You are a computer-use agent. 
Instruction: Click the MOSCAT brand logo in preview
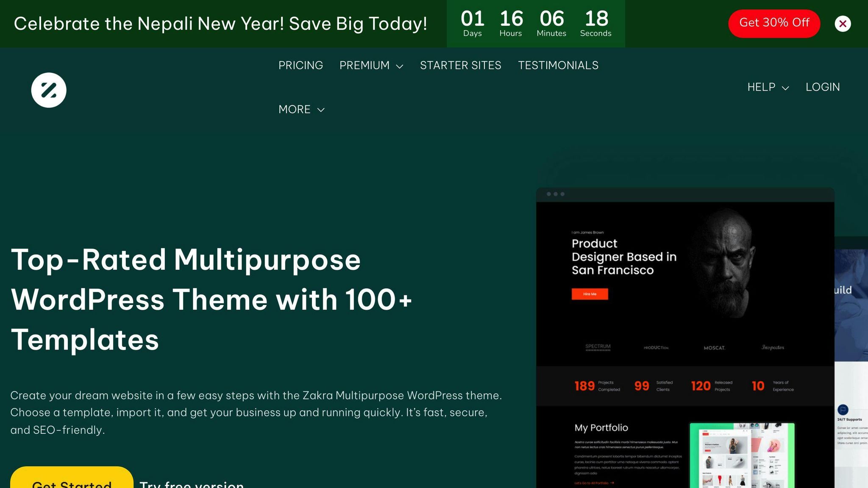714,348
